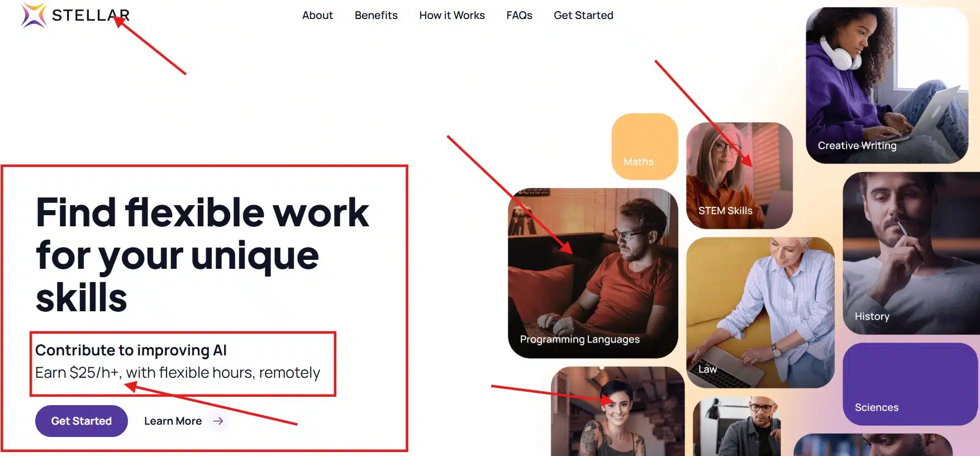The height and width of the screenshot is (456, 980).
Task: Select the orange Maths tile
Action: tap(645, 146)
